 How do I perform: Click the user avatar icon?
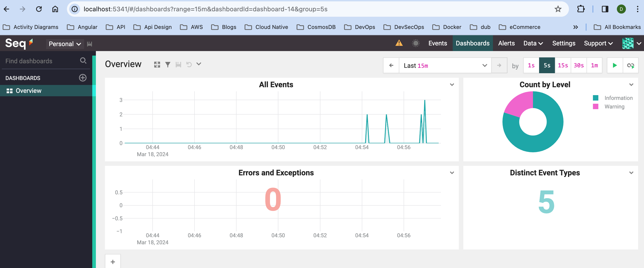pyautogui.click(x=627, y=43)
